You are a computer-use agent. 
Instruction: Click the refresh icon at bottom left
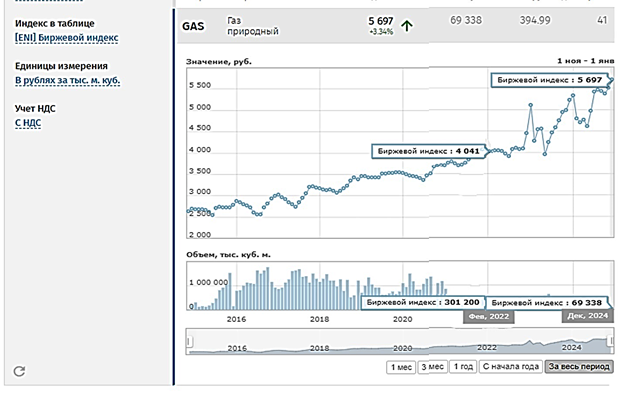18,371
